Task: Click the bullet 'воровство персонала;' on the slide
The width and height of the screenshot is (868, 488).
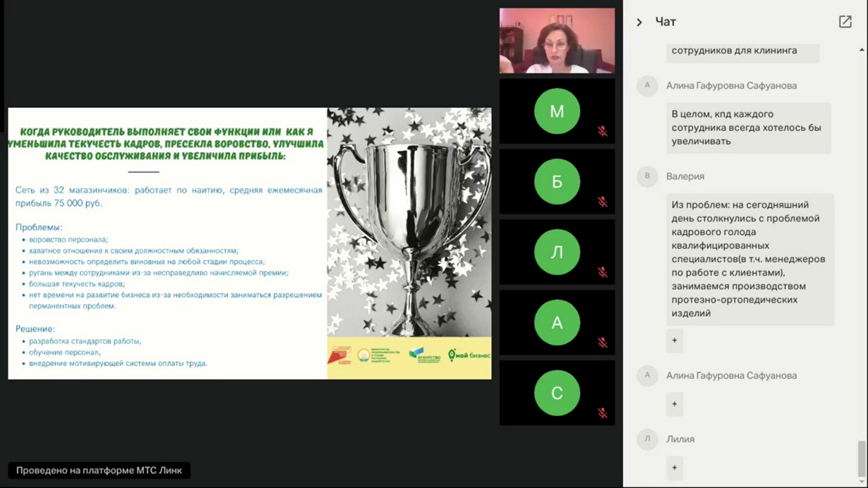Action: coord(68,240)
